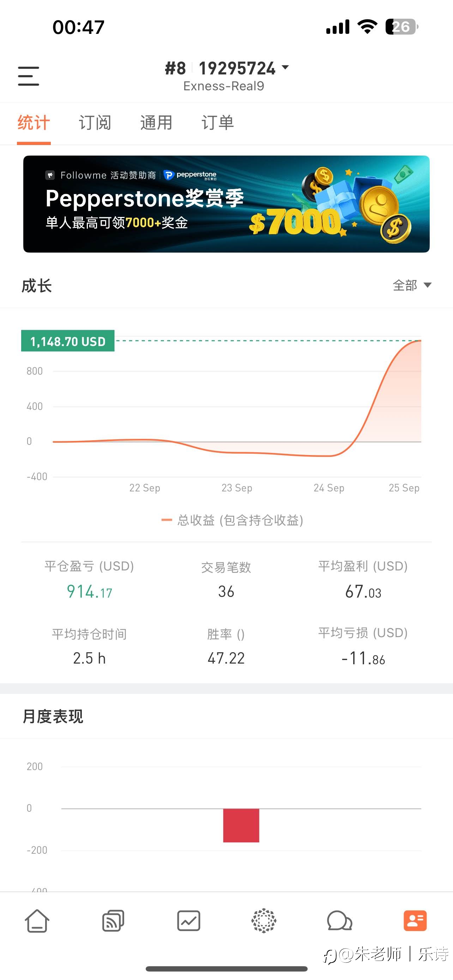
Task: Open the 全部 time range dropdown
Action: (412, 285)
